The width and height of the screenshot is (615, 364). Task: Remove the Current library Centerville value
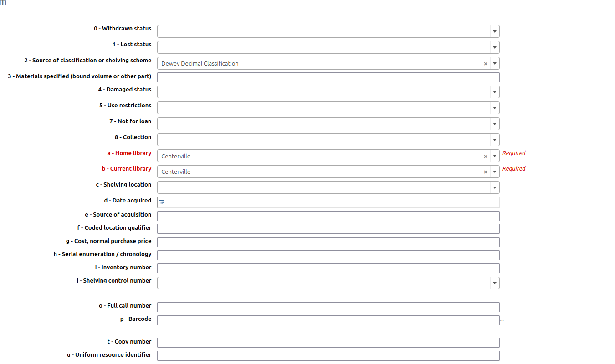click(x=486, y=172)
